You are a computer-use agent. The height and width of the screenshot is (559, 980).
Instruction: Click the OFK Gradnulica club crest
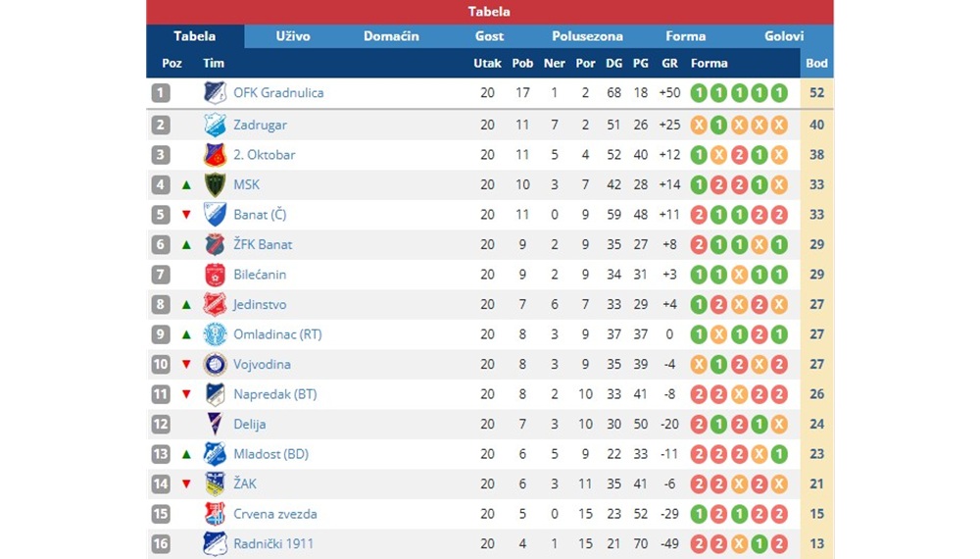[215, 92]
